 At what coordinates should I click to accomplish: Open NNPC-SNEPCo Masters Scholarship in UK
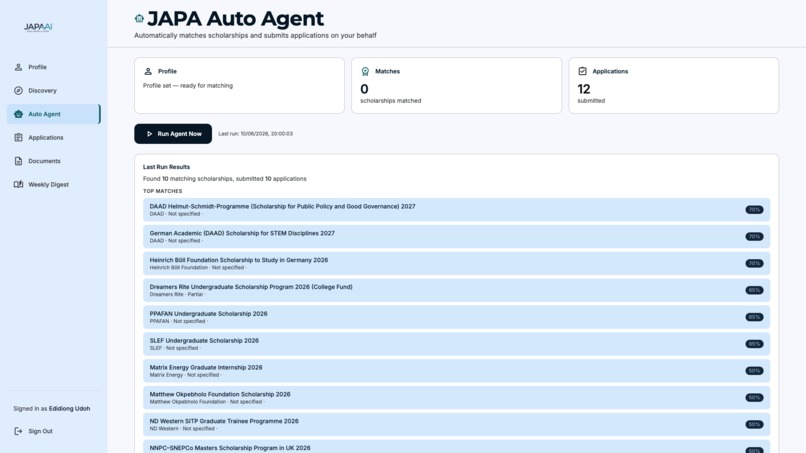point(456,447)
